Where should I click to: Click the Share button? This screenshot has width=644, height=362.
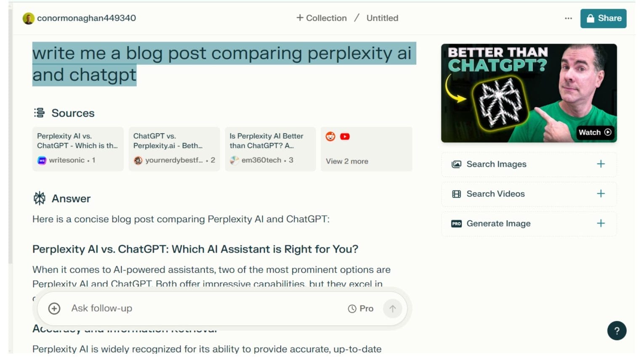(603, 18)
